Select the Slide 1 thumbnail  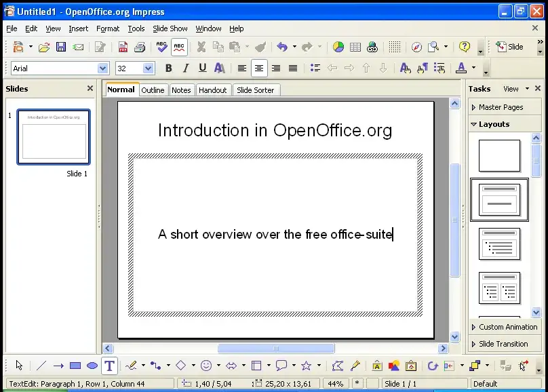point(53,137)
